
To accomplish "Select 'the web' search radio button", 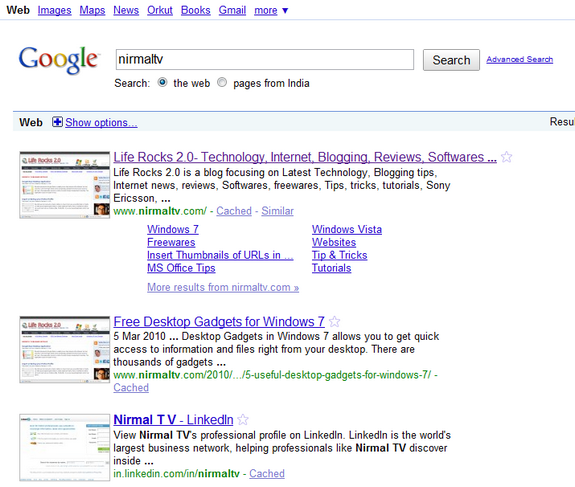I will click(162, 82).
